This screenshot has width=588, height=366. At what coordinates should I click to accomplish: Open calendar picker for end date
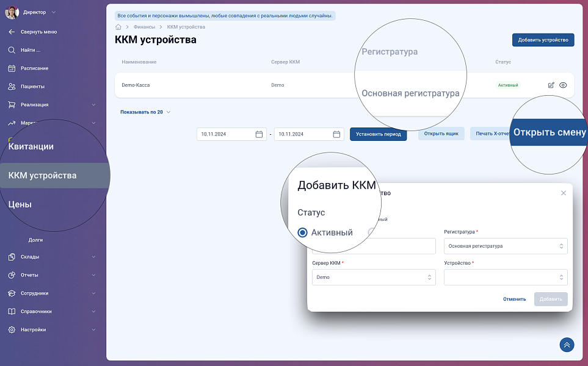coord(336,134)
